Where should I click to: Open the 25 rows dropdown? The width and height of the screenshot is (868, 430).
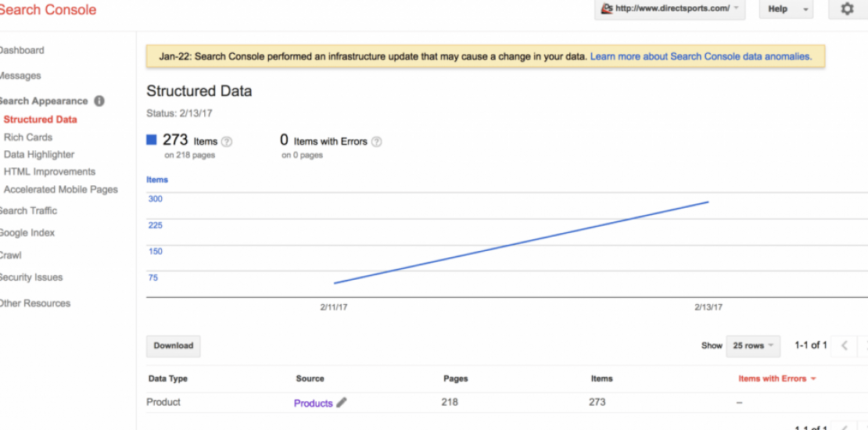tap(753, 346)
